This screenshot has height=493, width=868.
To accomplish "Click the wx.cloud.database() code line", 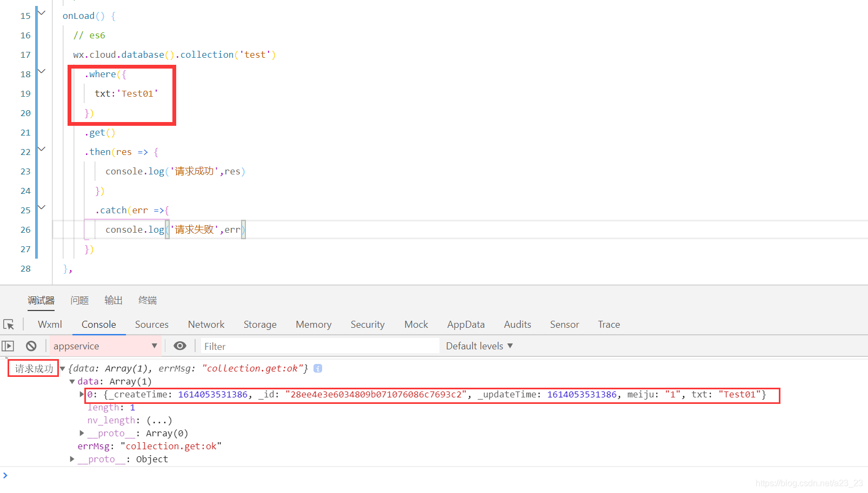I will click(x=175, y=55).
